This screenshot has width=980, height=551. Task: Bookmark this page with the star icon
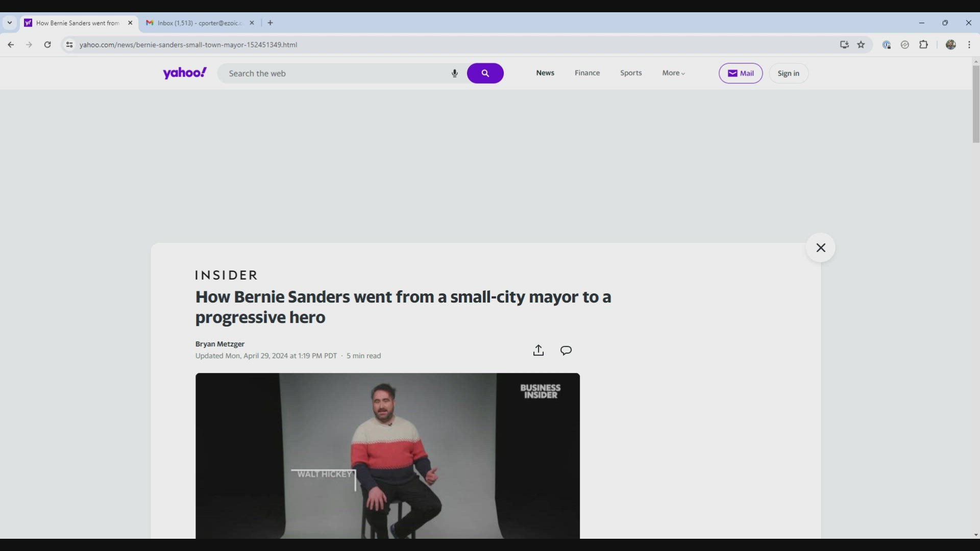[x=862, y=45]
